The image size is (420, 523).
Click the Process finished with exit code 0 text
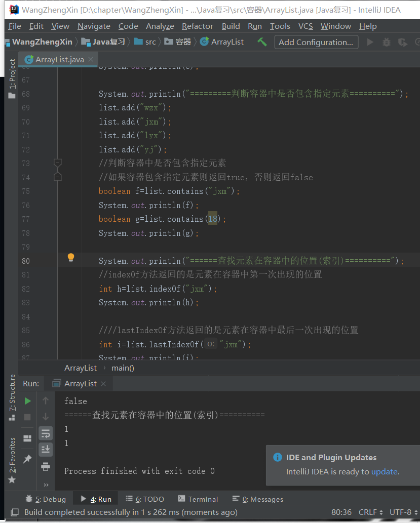[x=139, y=471]
